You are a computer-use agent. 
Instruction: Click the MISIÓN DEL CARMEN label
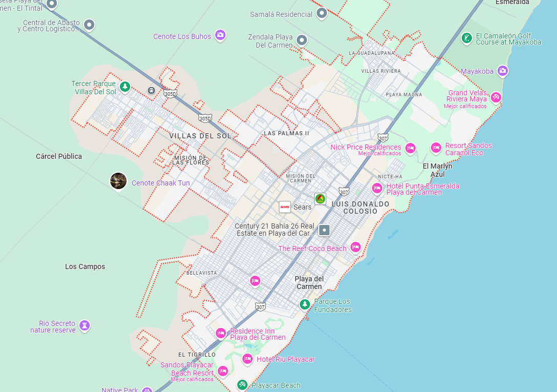coord(300,178)
